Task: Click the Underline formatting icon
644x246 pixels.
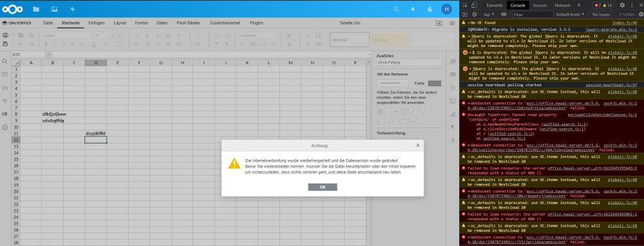Action: pyautogui.click(x=64, y=44)
